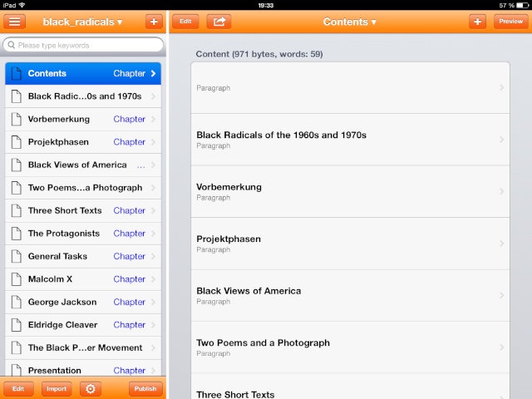Tap the Content (971 bytes, words: 59) header

259,54
